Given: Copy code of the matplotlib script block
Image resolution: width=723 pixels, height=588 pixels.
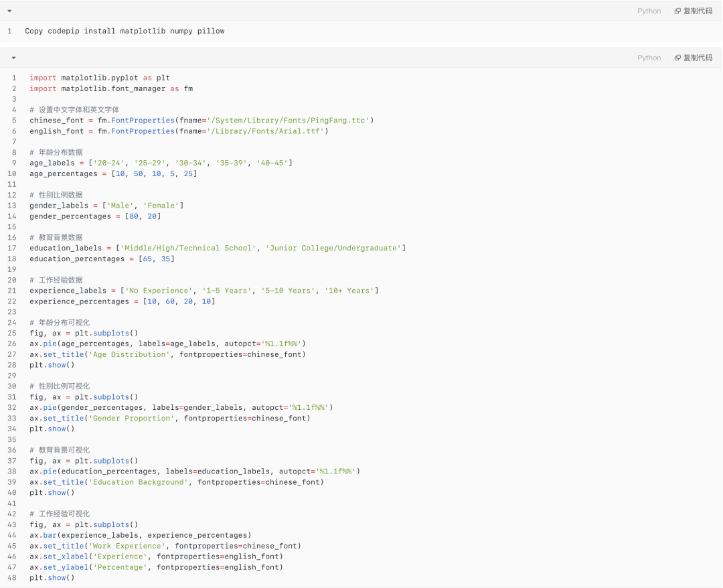Looking at the screenshot, I should coord(694,58).
